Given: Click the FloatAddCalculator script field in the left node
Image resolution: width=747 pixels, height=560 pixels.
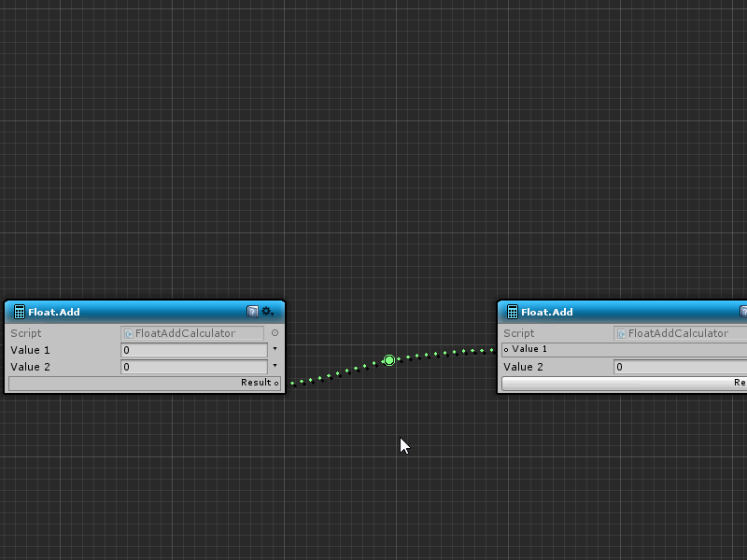Looking at the screenshot, I should tap(192, 333).
